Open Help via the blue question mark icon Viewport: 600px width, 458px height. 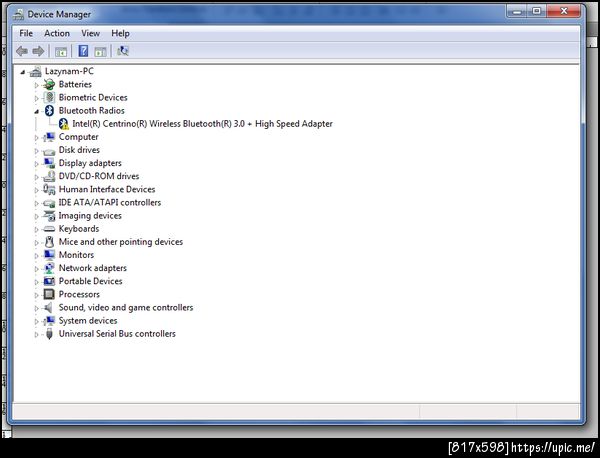tap(83, 51)
